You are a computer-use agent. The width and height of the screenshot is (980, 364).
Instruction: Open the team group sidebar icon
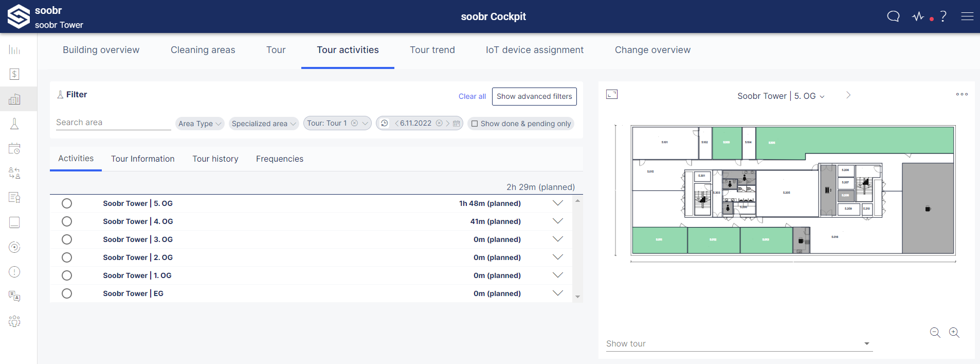(x=14, y=321)
